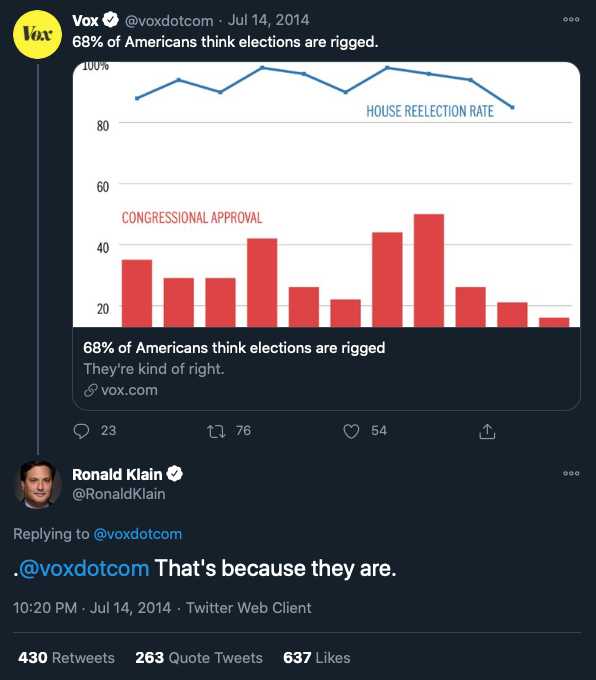The height and width of the screenshot is (680, 596).
Task: View the 637 Likes list
Action: click(x=317, y=657)
